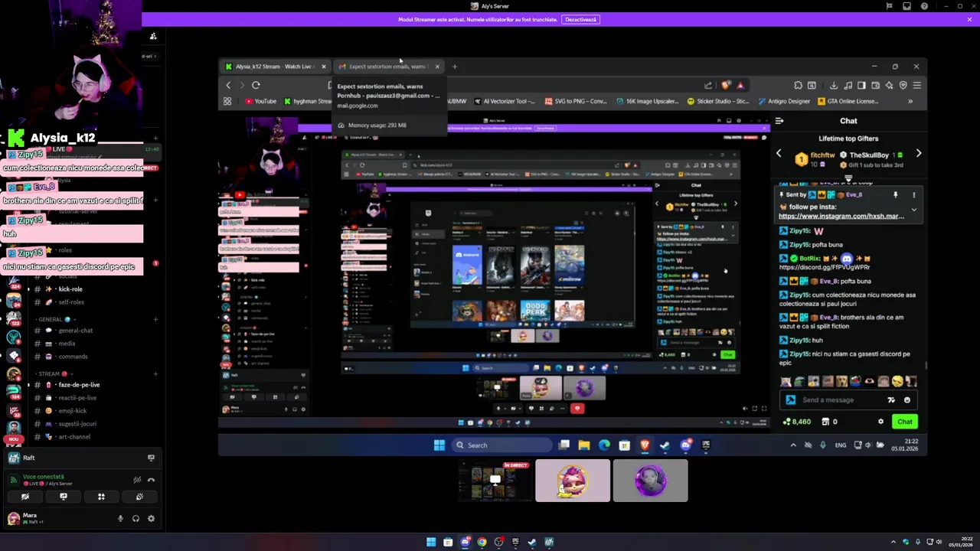Reload the page in the streamed browser
980x551 pixels.
pyautogui.click(x=256, y=85)
